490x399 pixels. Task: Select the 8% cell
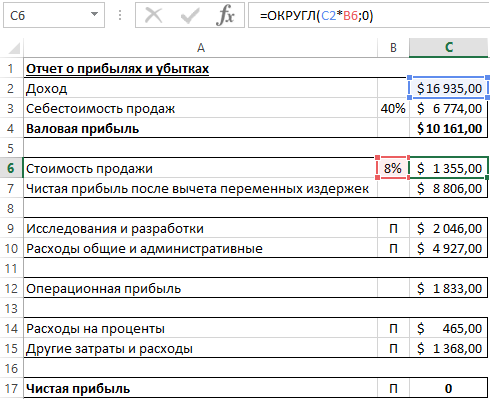[393, 168]
